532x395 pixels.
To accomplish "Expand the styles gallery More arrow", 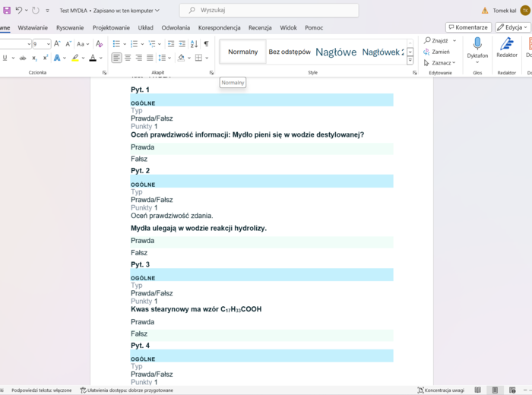I will point(410,60).
